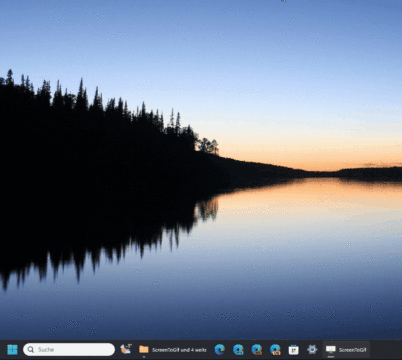The height and width of the screenshot is (360, 402).
Task: Open the weather widget on taskbar
Action: (x=126, y=349)
